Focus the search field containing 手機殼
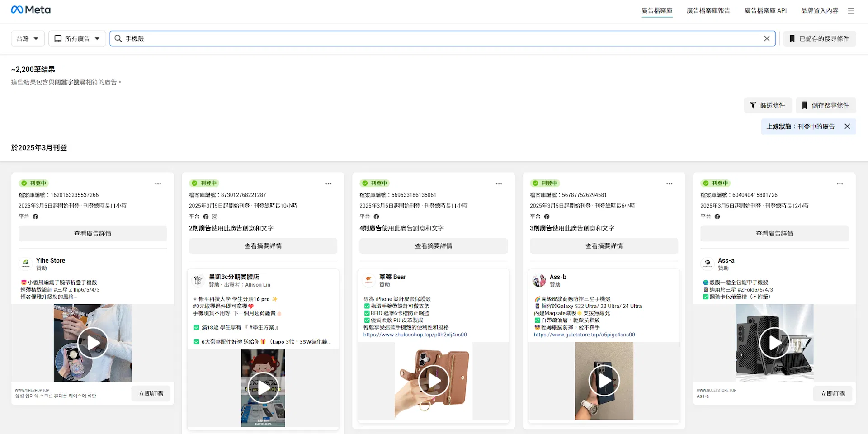This screenshot has height=434, width=868. pos(443,38)
